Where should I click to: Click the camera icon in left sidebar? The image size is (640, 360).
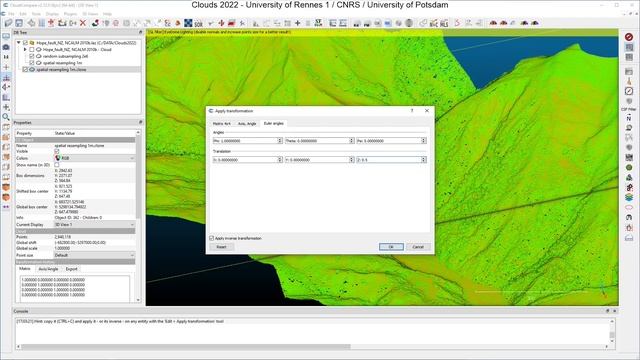tap(6, 47)
